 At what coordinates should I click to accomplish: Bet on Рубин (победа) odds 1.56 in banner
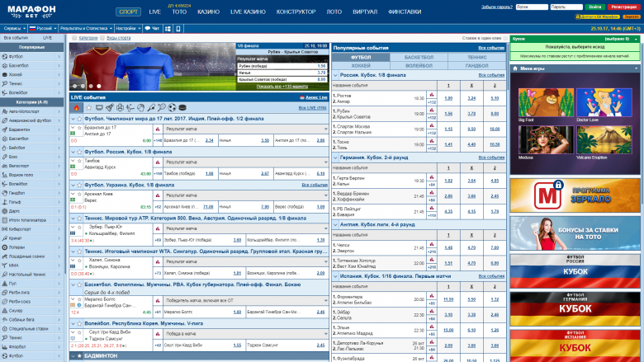point(321,66)
